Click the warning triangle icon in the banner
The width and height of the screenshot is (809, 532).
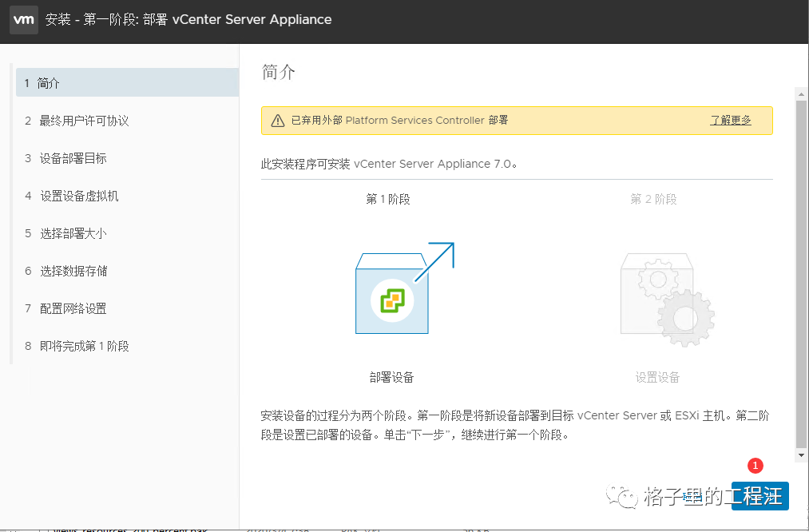tap(278, 121)
